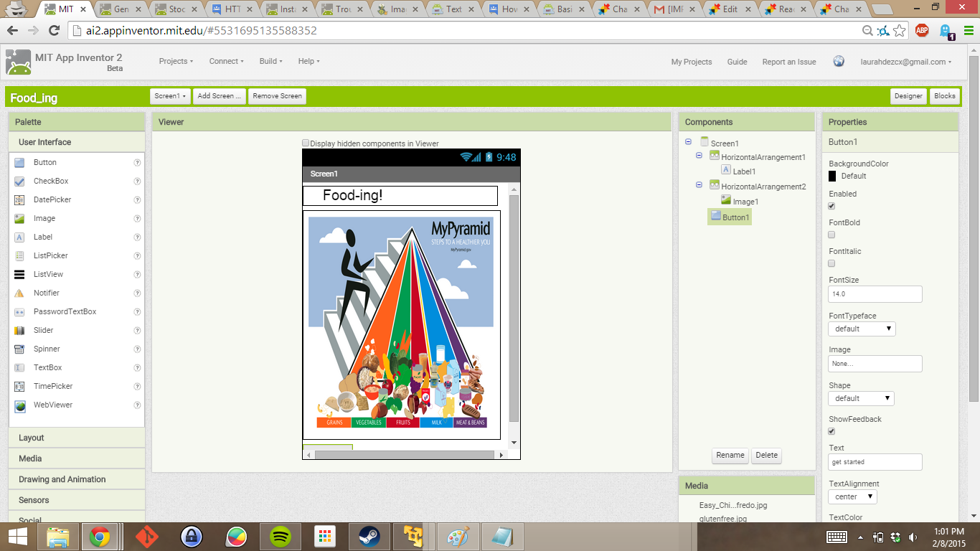
Task: Click the Add Screen button
Action: click(220, 96)
